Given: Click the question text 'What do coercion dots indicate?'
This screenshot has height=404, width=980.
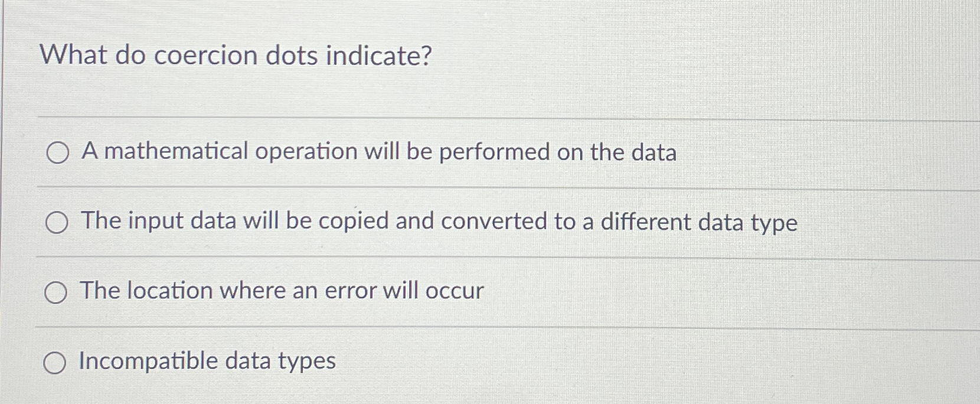Looking at the screenshot, I should [x=236, y=56].
